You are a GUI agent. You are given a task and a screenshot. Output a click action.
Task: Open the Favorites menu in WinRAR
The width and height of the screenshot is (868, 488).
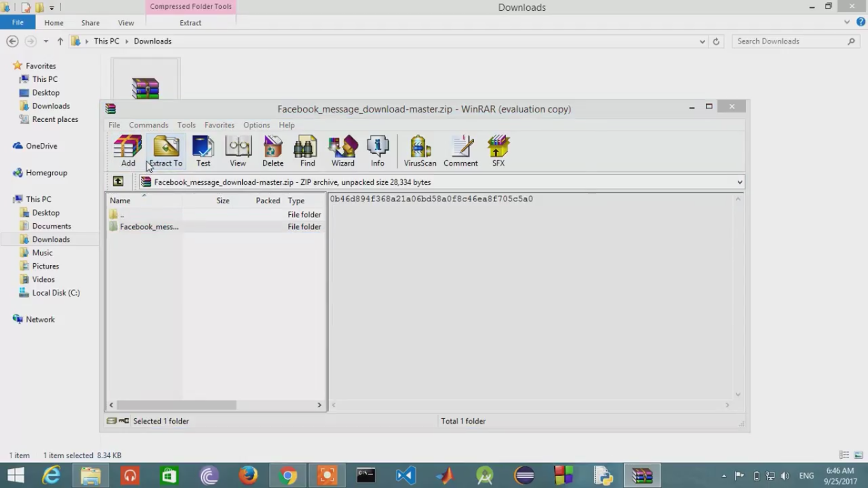click(219, 125)
